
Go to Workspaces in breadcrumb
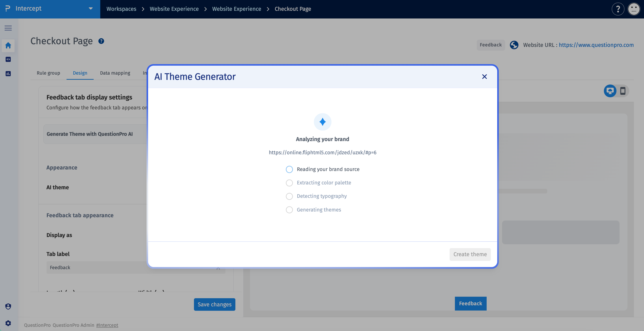tap(121, 9)
